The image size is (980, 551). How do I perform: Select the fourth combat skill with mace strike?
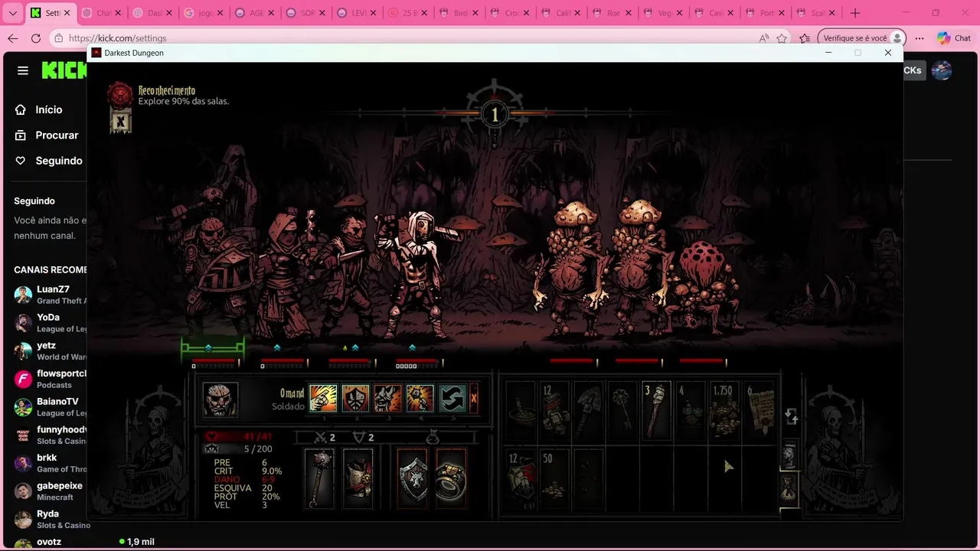[x=420, y=399]
